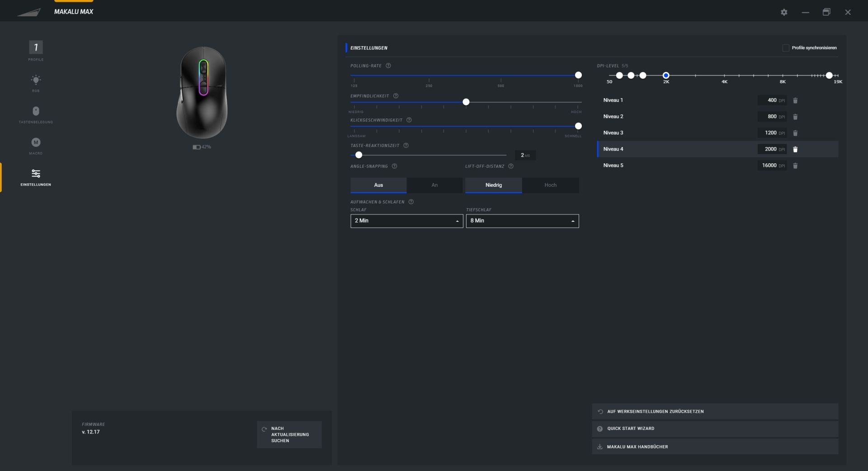Select the Niveau 1 row
This screenshot has height=471, width=868.
(718, 100)
